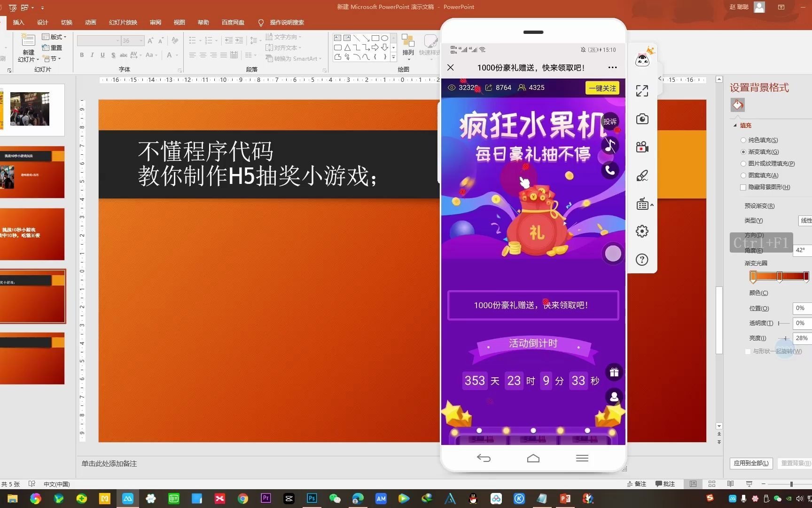Viewport: 812px width, 508px height.
Task: Click the Apply to All button
Action: click(x=751, y=463)
